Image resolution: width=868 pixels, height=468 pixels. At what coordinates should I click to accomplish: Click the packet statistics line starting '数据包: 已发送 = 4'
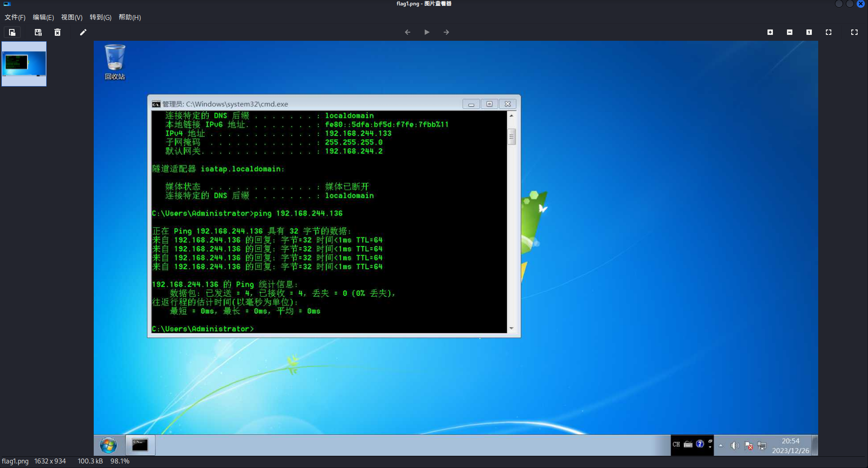[283, 293]
